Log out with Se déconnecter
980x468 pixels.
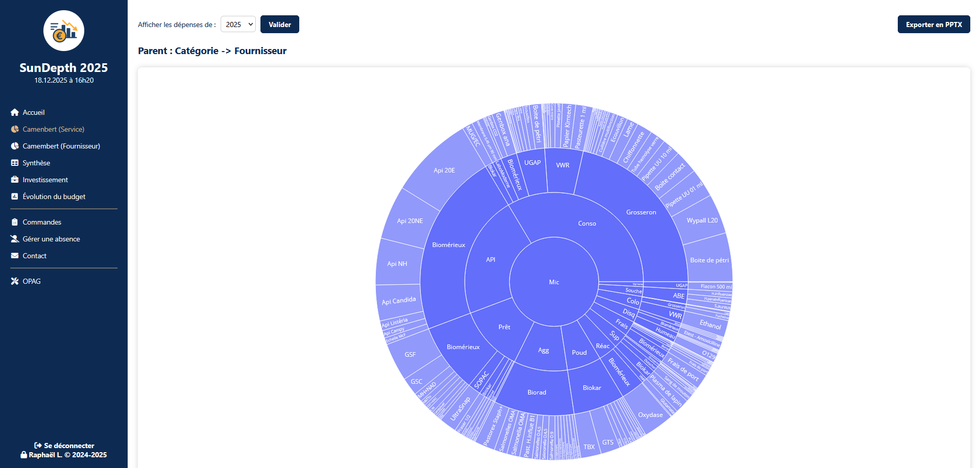tap(64, 446)
